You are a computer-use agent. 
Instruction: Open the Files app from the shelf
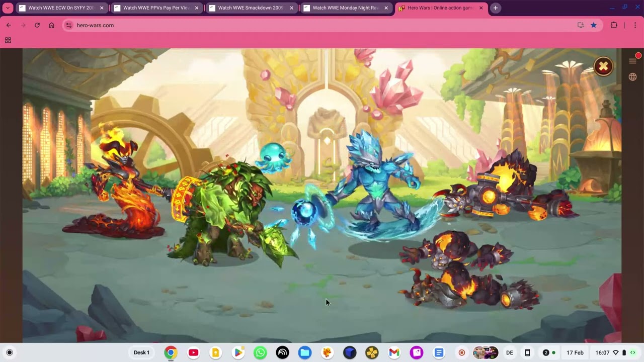(x=305, y=352)
